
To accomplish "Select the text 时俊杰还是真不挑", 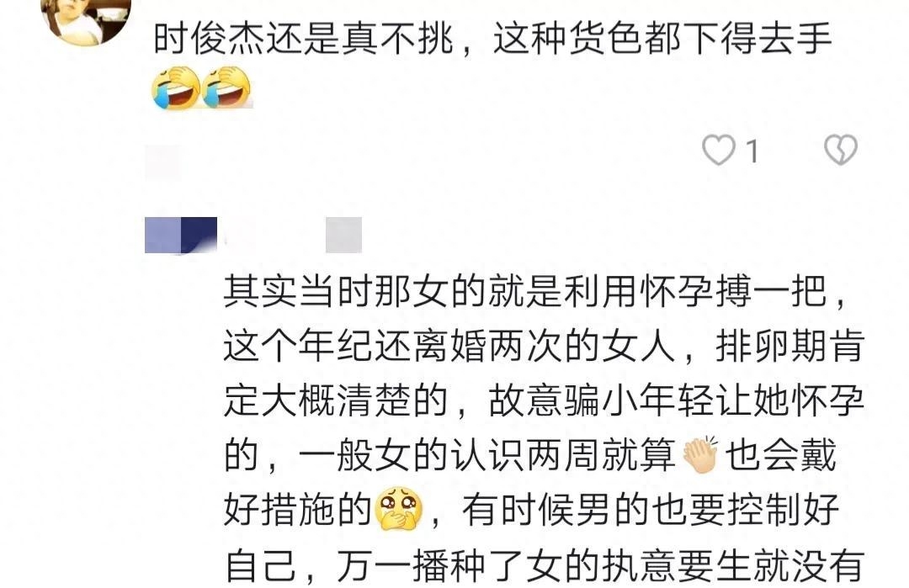I will pos(303,39).
